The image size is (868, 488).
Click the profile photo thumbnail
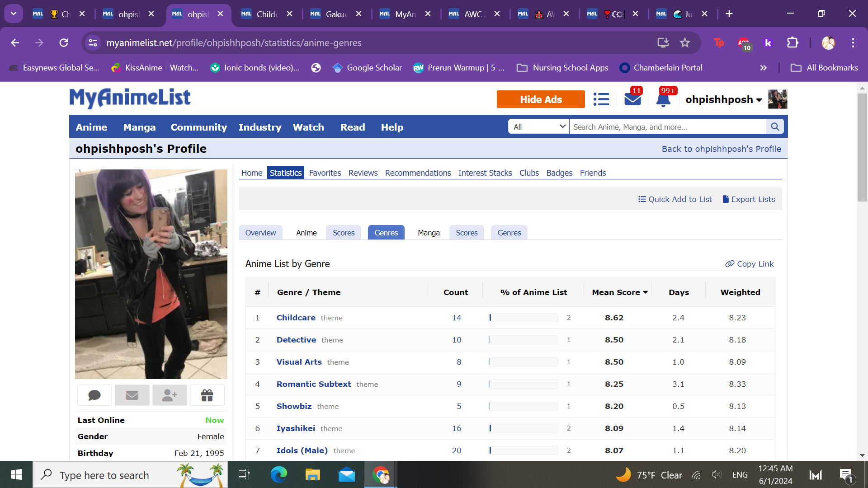point(151,274)
